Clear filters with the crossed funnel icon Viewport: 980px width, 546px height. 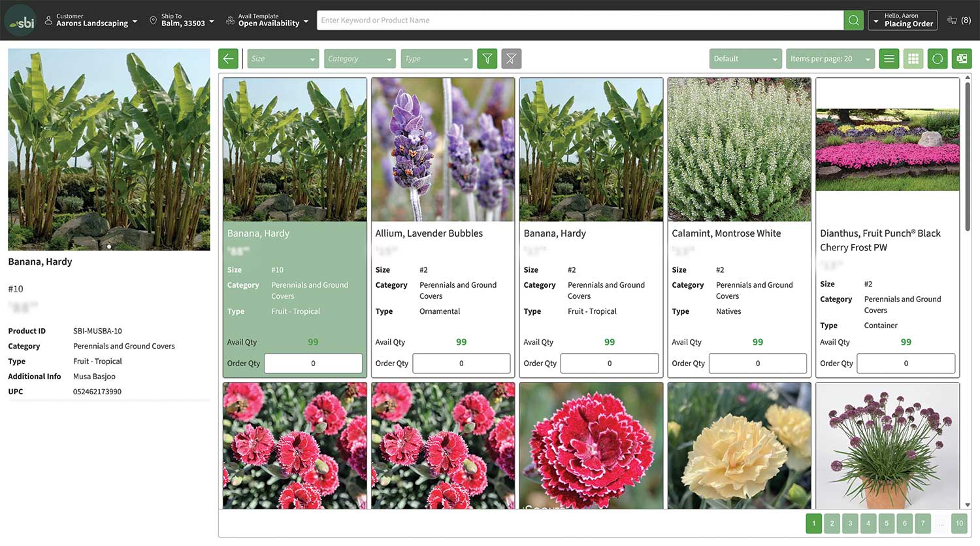(511, 59)
